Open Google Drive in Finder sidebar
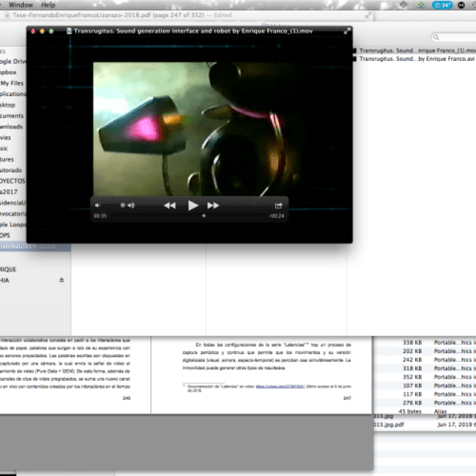This screenshot has height=476, width=476. [13, 61]
